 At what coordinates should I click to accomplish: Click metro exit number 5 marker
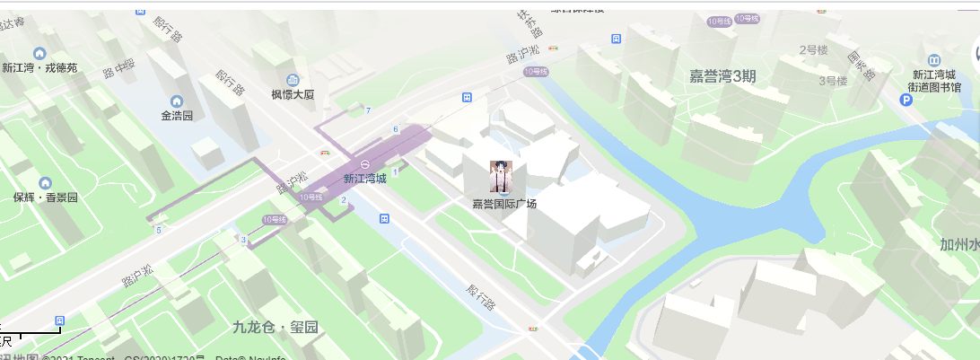point(159,230)
